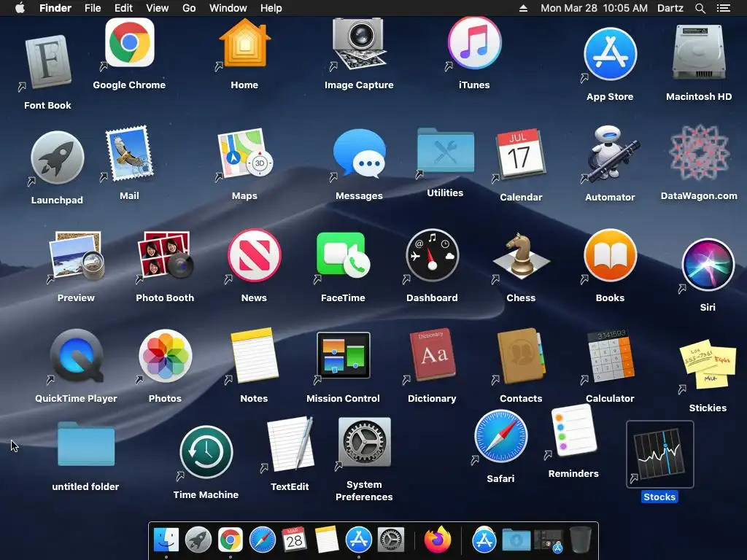Select the Contacts desktop icon

(521, 356)
